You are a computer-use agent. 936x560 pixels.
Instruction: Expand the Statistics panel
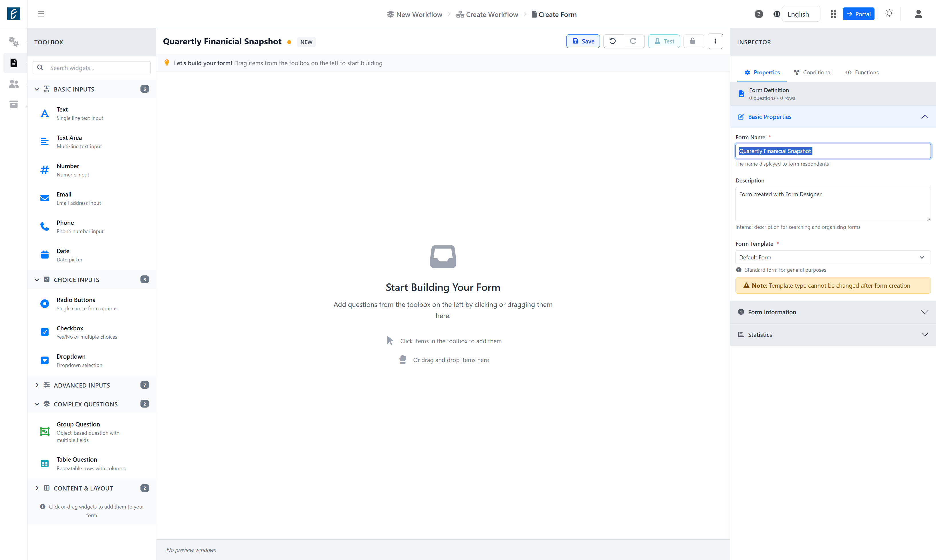833,335
